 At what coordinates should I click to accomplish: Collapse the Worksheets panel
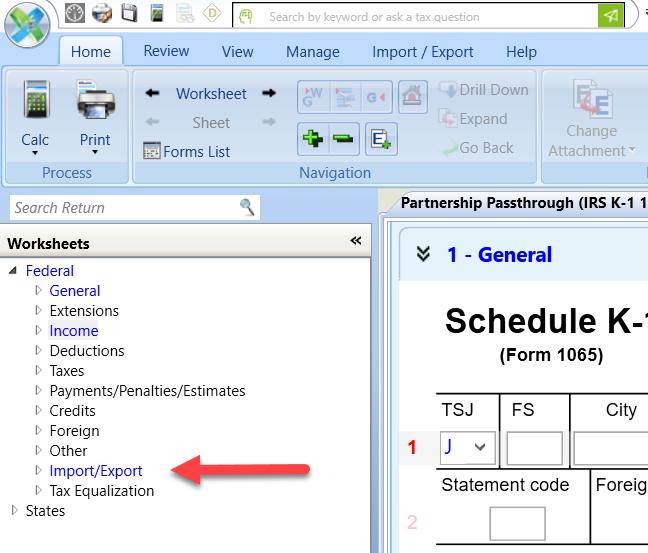(x=355, y=242)
